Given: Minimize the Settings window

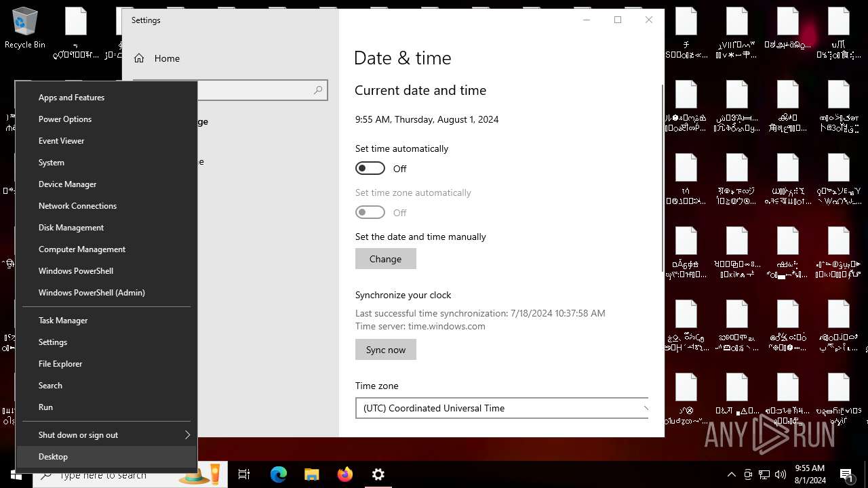Looking at the screenshot, I should point(587,20).
